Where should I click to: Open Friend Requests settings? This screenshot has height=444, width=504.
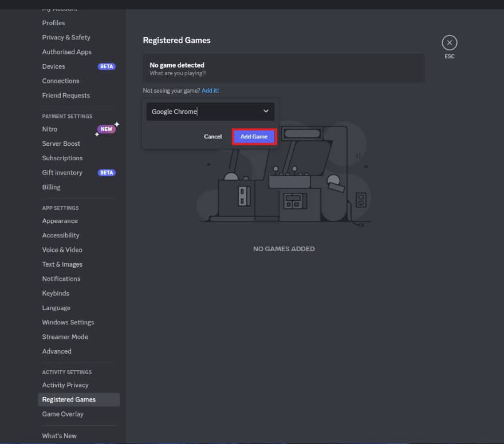click(66, 96)
